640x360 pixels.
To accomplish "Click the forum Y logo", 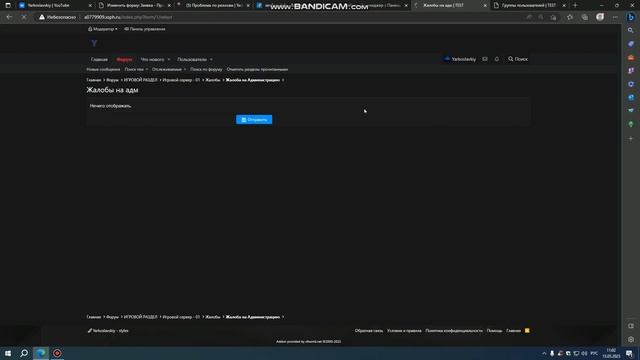I will (94, 43).
